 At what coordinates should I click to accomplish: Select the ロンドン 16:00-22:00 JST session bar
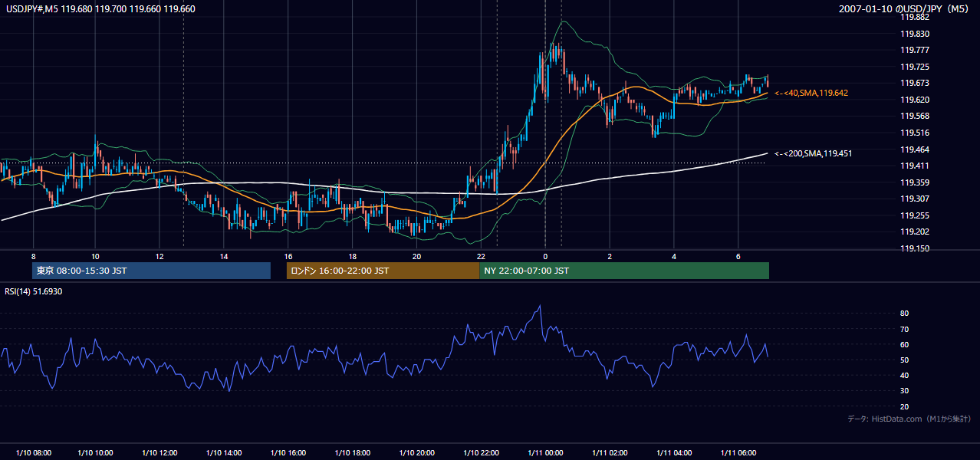coord(383,271)
